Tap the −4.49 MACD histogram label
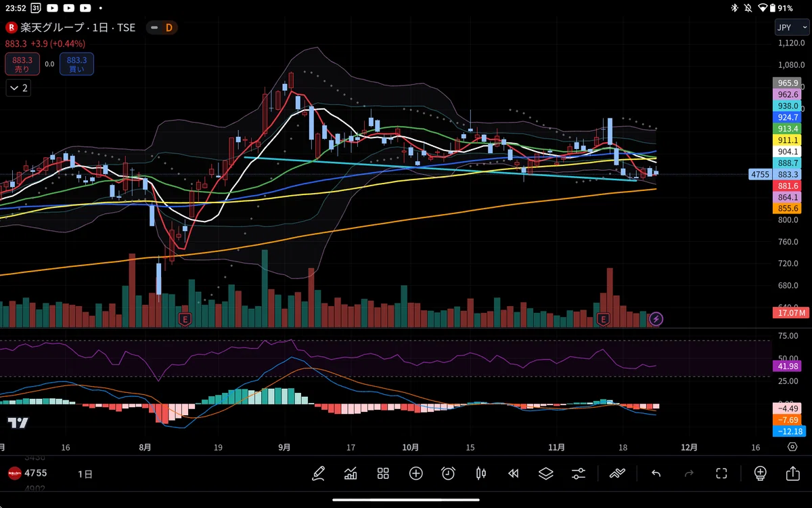Image resolution: width=812 pixels, height=508 pixels. tap(788, 408)
